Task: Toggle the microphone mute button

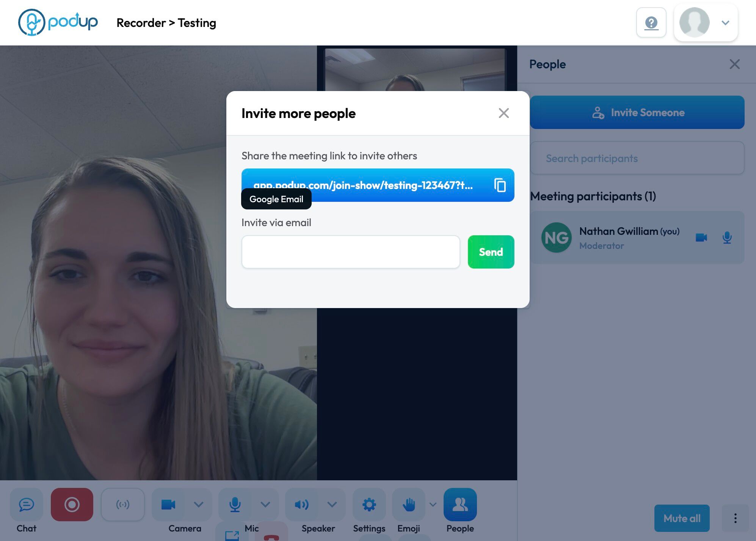Action: point(235,505)
